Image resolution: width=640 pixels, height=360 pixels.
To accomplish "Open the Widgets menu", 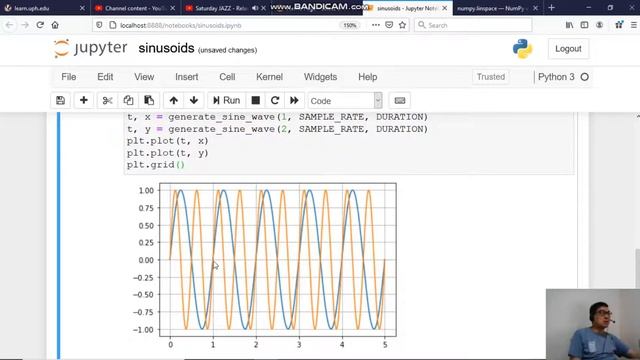I will tap(320, 77).
